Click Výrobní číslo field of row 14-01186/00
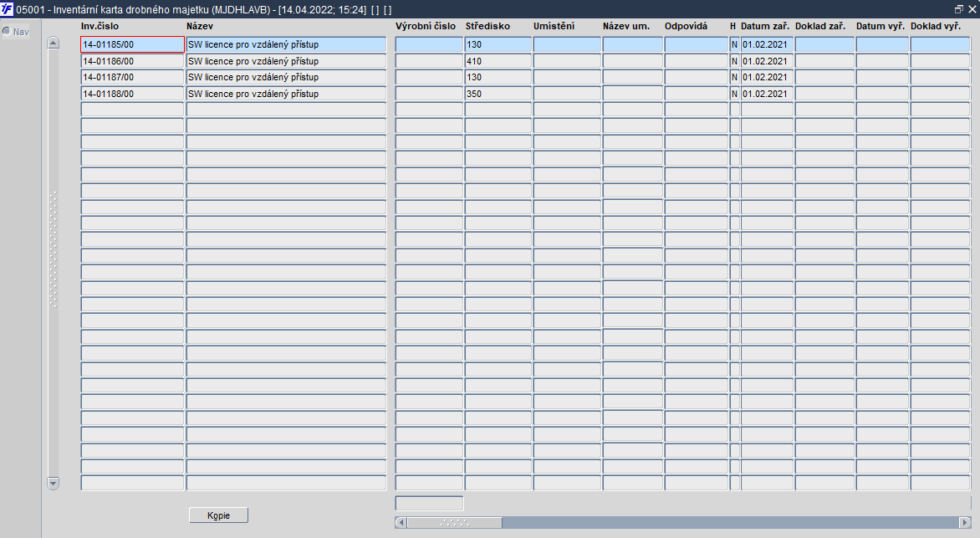This screenshot has height=538, width=980. tap(429, 61)
